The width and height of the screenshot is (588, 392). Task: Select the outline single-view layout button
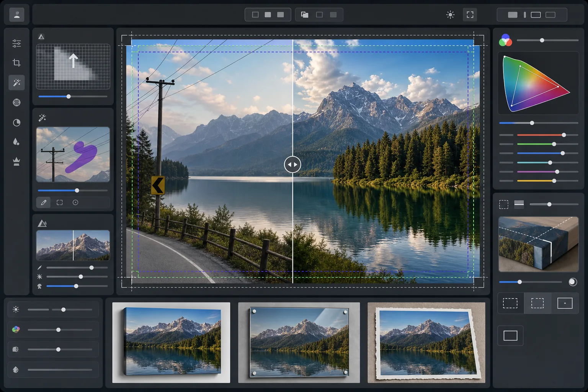click(255, 15)
